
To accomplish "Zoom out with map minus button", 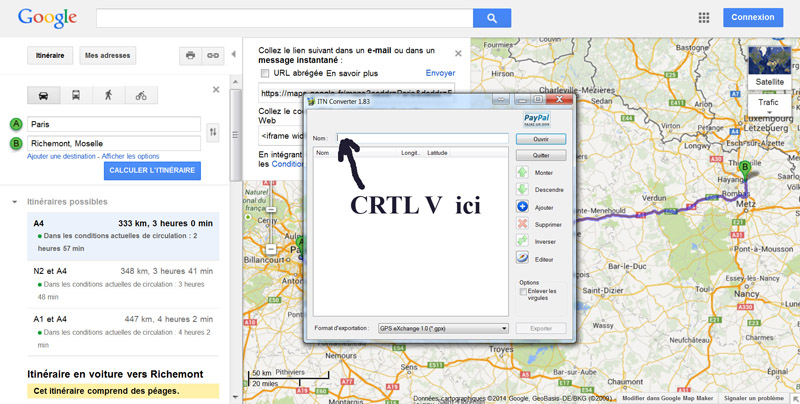I will [271, 249].
